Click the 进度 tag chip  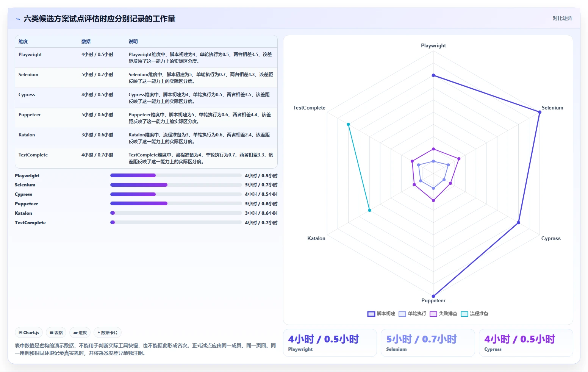[x=80, y=333]
